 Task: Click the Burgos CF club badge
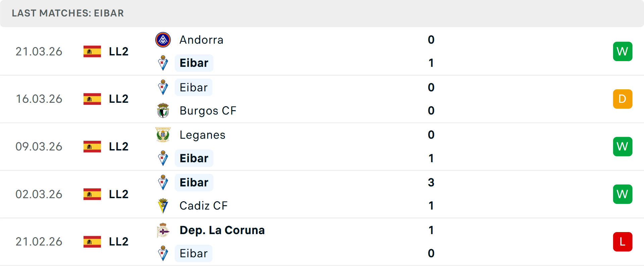pyautogui.click(x=163, y=110)
